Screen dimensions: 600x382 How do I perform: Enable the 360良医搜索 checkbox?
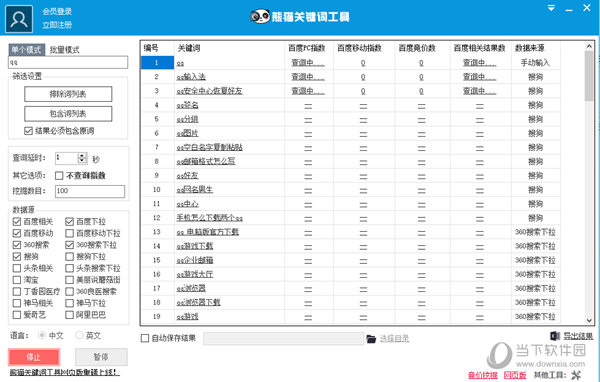(x=69, y=292)
